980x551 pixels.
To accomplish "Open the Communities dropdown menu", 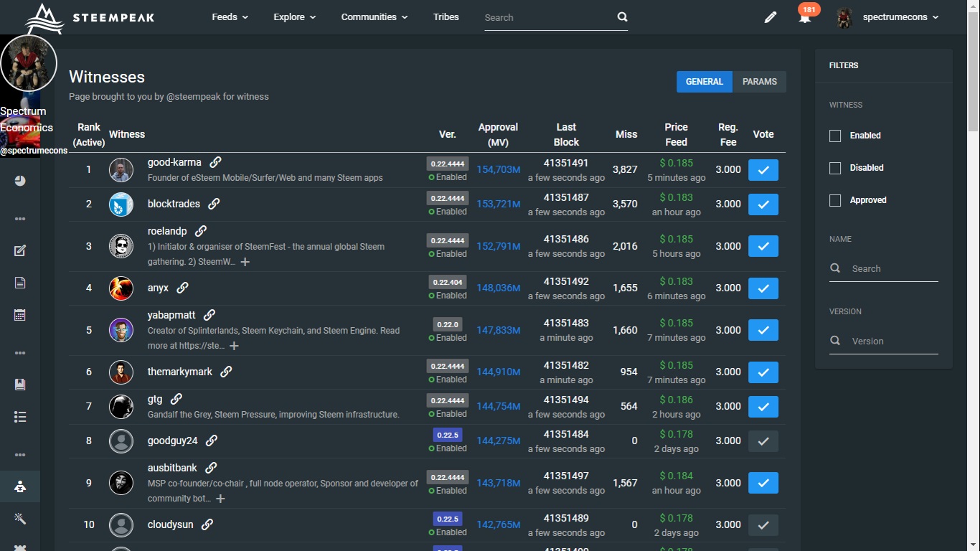I will tap(374, 17).
